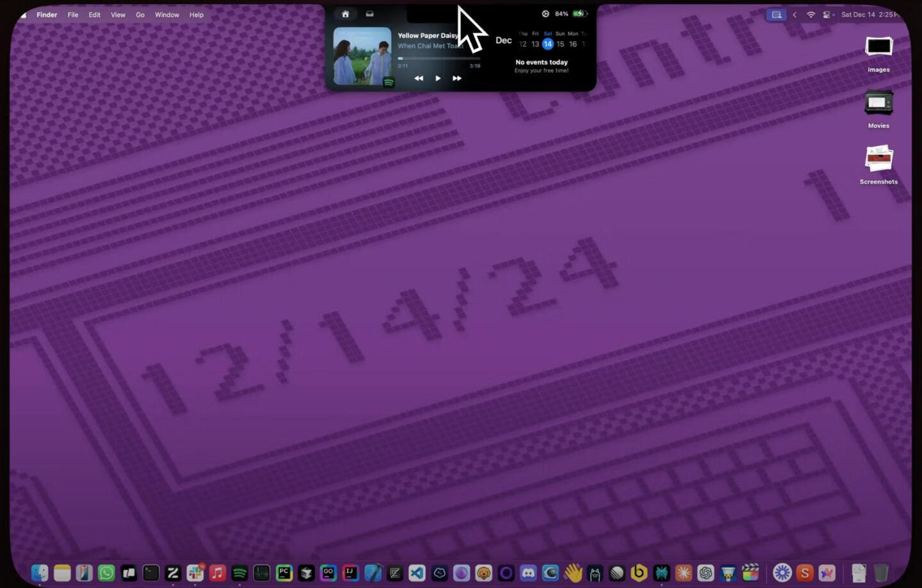Select highlighted date 14 in calendar

point(547,44)
